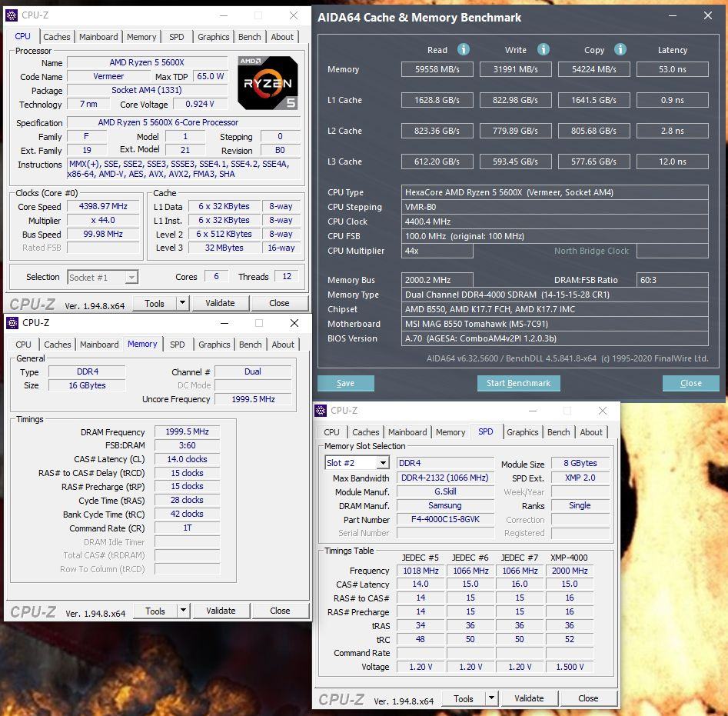Click the Motherboard MSI MAG B550 Tomahawk field
Image resolution: width=728 pixels, height=716 pixels.
[x=554, y=324]
